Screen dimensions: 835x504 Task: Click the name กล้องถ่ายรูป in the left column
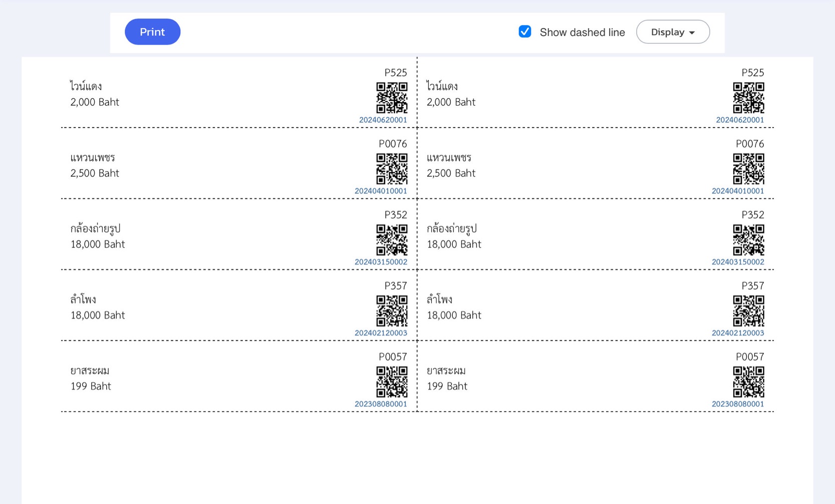tap(95, 229)
